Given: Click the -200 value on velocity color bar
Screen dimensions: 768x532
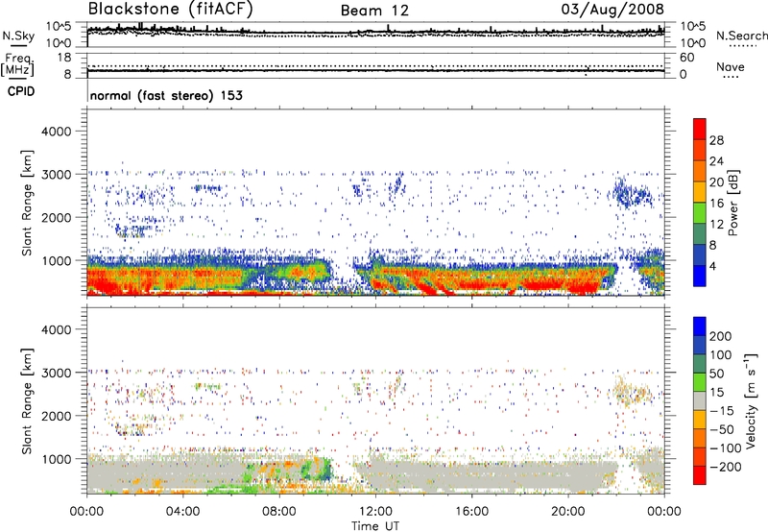Looking at the screenshot, I should pos(725,467).
